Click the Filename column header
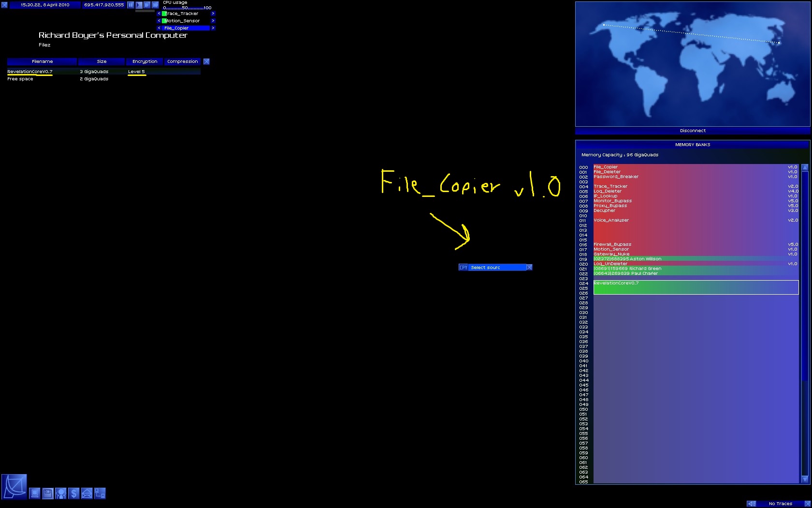The width and height of the screenshot is (812, 508). pos(42,61)
